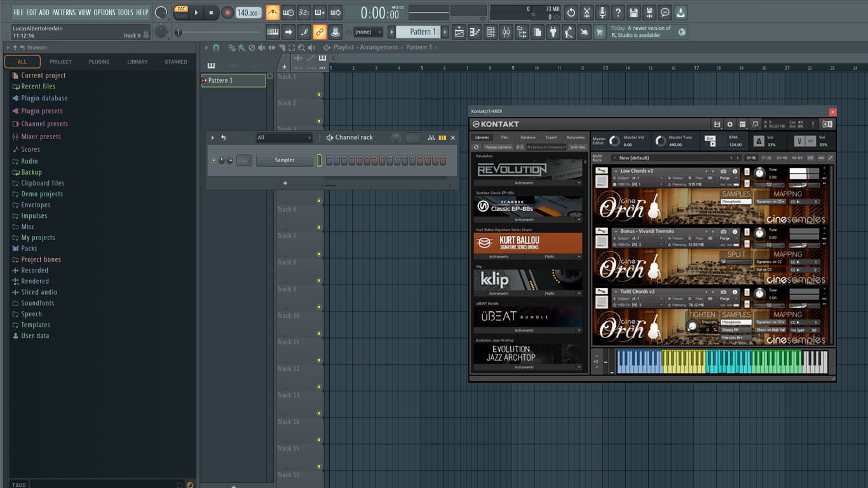Viewport: 868px width, 488px height.
Task: Click the Play button in transport
Action: pos(196,13)
